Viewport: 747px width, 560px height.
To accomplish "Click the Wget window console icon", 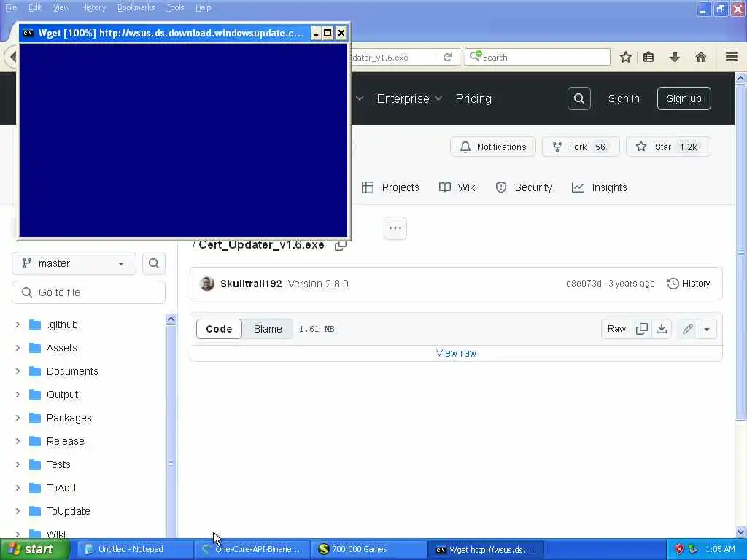I will tap(28, 33).
